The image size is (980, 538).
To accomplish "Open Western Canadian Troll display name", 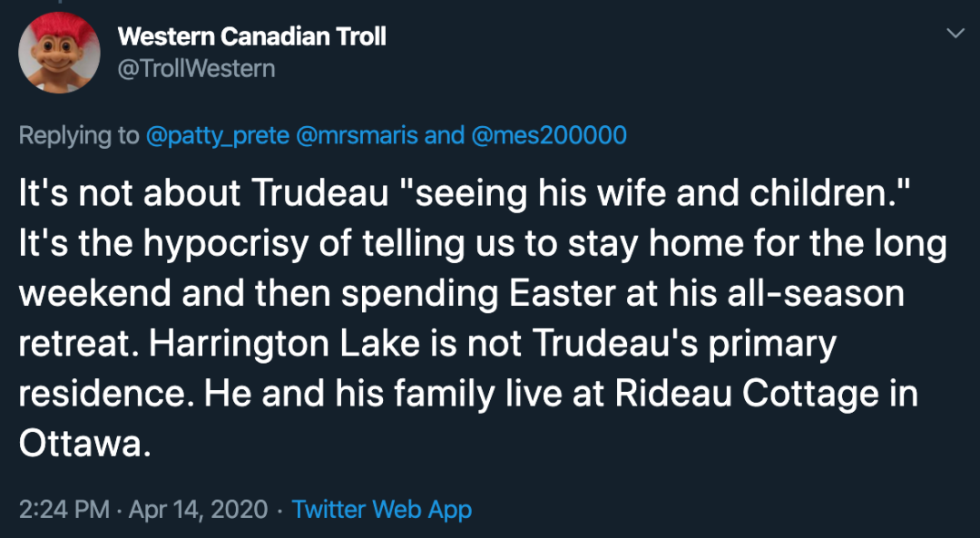I will tap(252, 36).
